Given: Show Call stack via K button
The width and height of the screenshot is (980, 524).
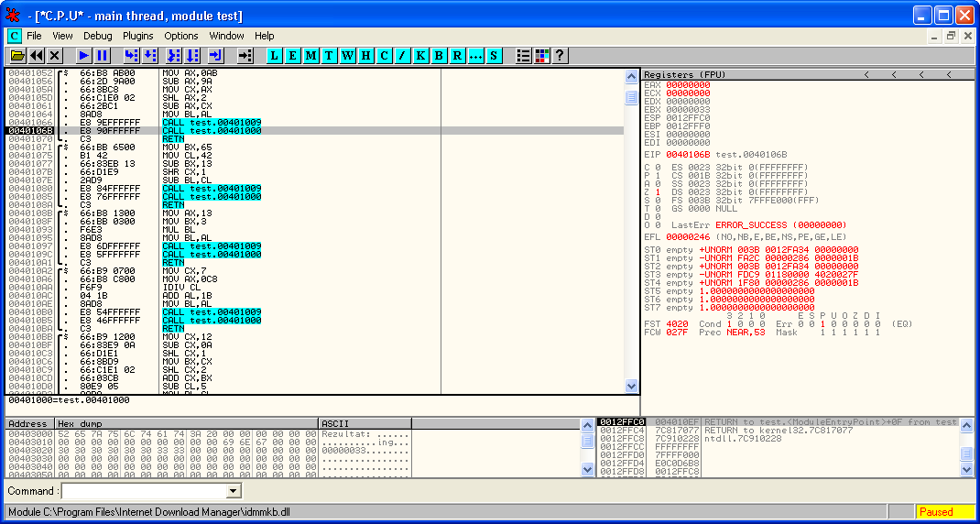Looking at the screenshot, I should (421, 56).
